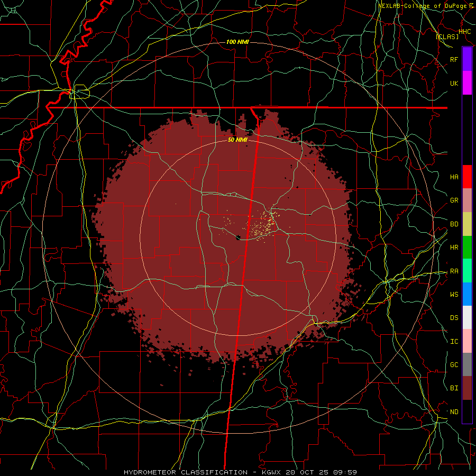Click the HR green legend swatch
Screen dimensions: 476x476
point(467,247)
